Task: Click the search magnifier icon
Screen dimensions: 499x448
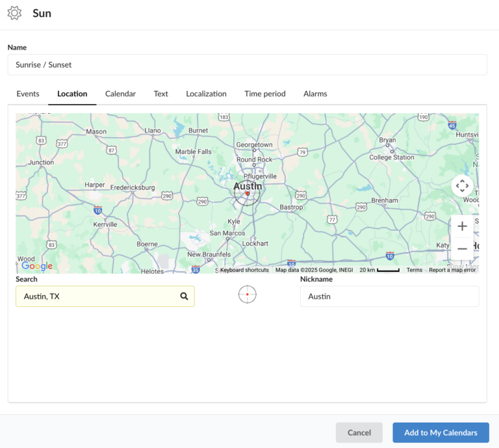Action: (185, 296)
